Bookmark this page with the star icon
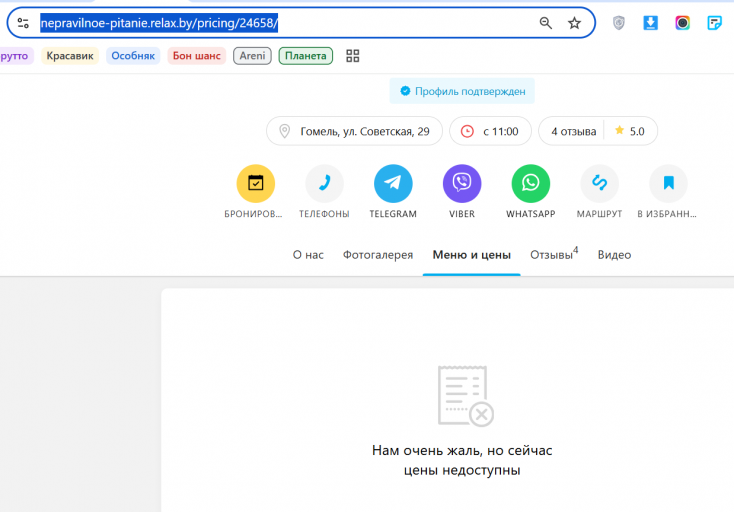The width and height of the screenshot is (734, 512). pyautogui.click(x=574, y=23)
